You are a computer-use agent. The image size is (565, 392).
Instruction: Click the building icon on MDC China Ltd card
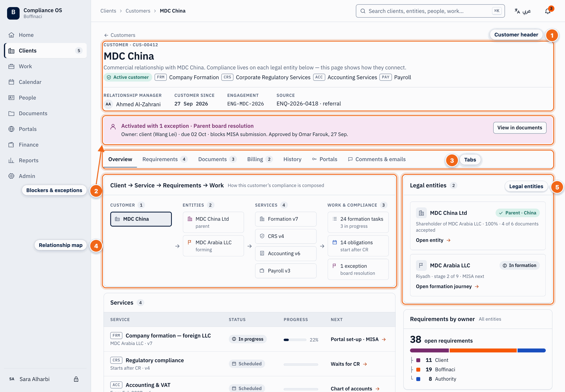click(421, 213)
